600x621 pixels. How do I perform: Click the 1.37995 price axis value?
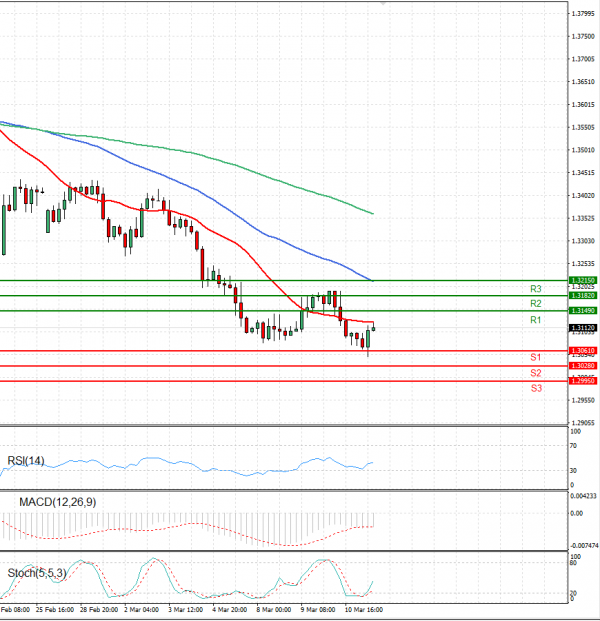(x=583, y=14)
